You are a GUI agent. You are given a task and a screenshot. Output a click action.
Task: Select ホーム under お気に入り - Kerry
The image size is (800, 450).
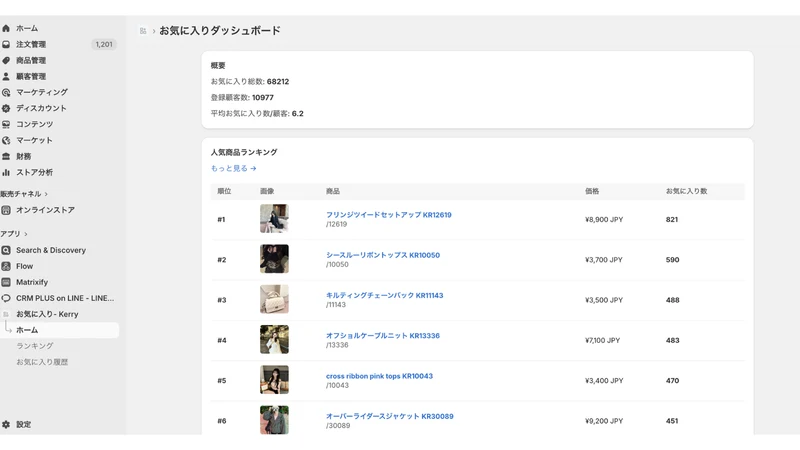[x=59, y=330]
